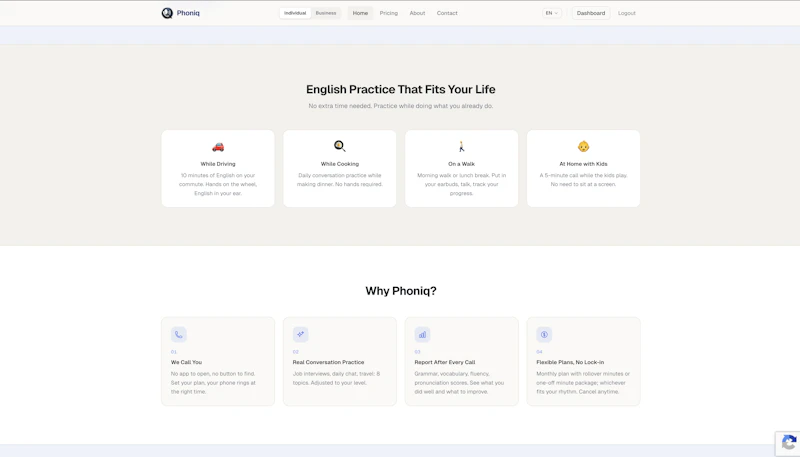Click the Why Phoniq? heading

click(x=401, y=291)
